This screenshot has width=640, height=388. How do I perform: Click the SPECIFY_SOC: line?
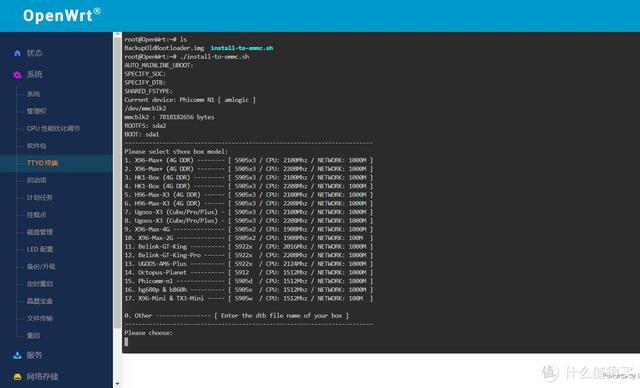pyautogui.click(x=145, y=74)
